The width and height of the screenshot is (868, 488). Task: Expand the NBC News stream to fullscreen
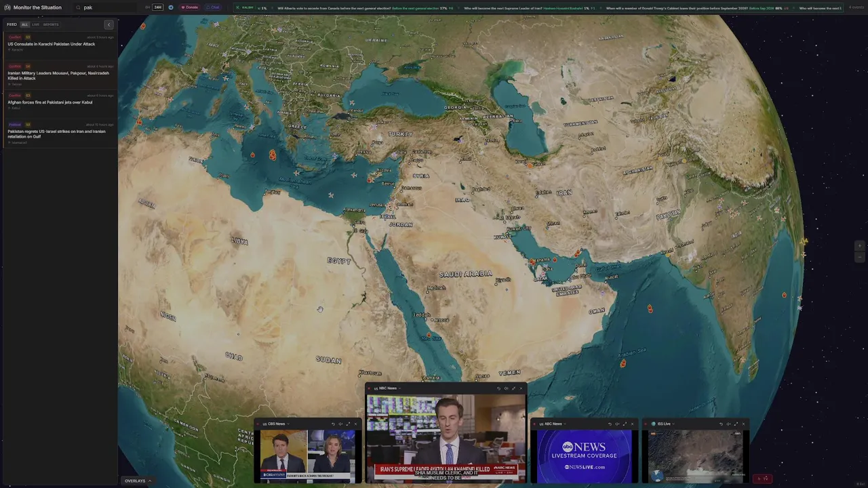click(513, 388)
